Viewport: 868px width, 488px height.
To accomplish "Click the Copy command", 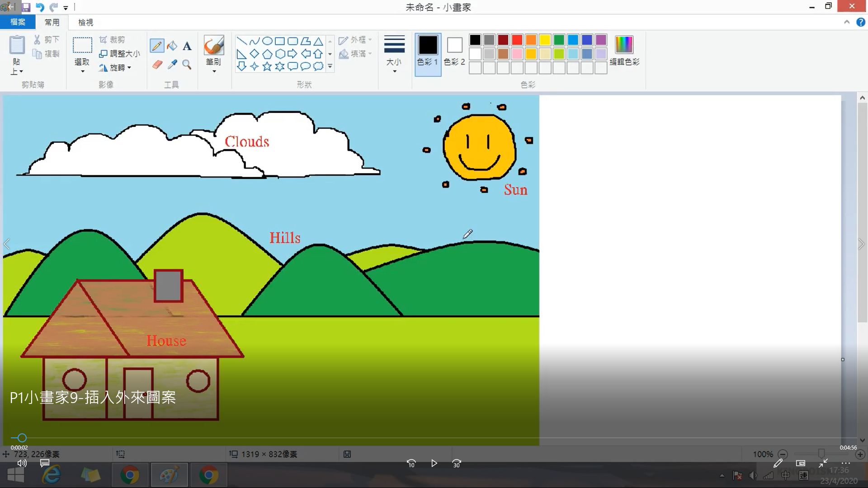I will [x=47, y=54].
